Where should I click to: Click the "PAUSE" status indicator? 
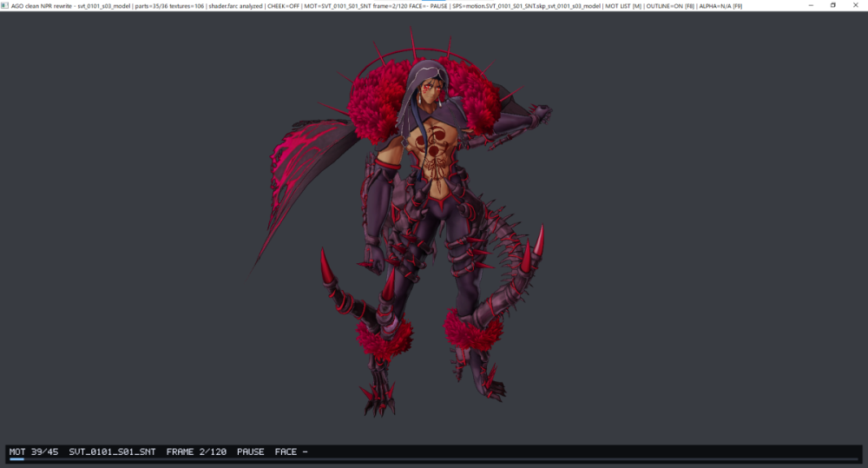(x=250, y=452)
